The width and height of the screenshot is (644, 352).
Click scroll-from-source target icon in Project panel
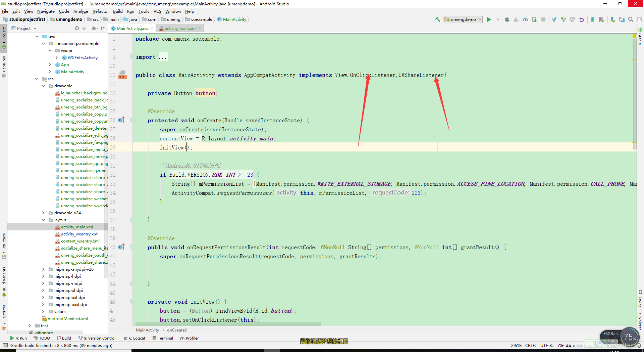(x=77, y=28)
